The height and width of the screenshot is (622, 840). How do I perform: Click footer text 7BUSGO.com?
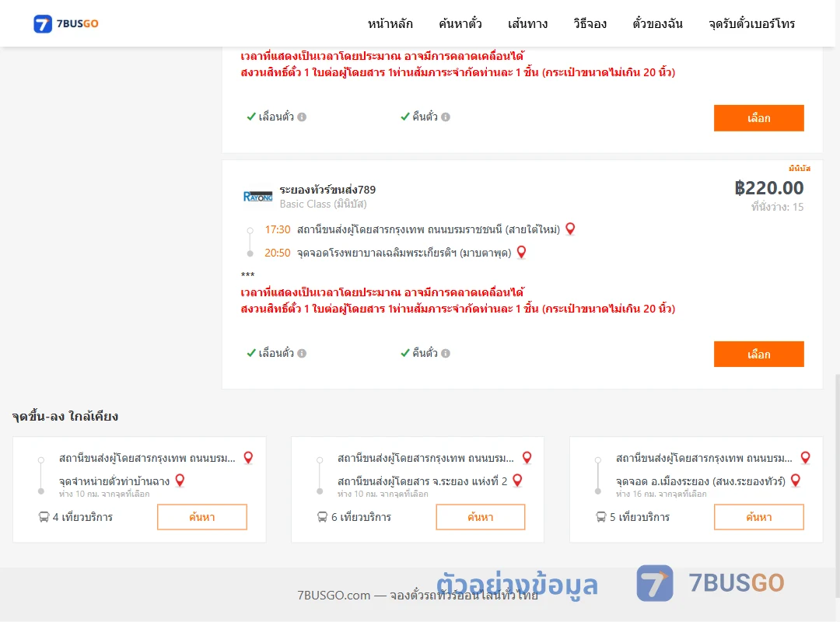[334, 596]
